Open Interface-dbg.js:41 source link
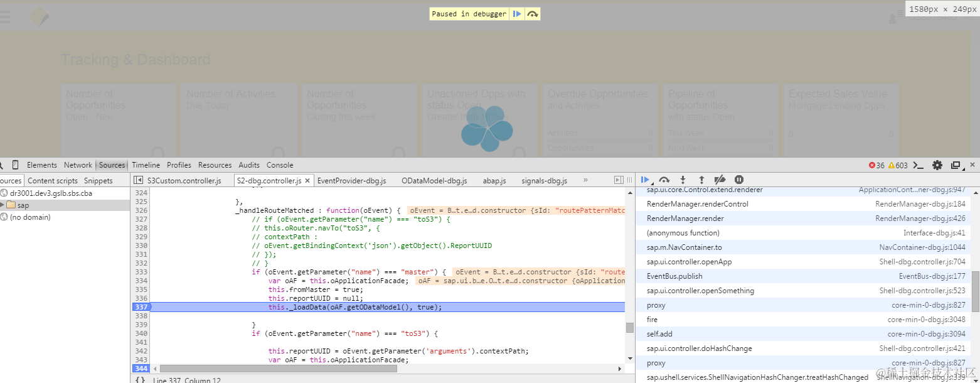 (934, 233)
